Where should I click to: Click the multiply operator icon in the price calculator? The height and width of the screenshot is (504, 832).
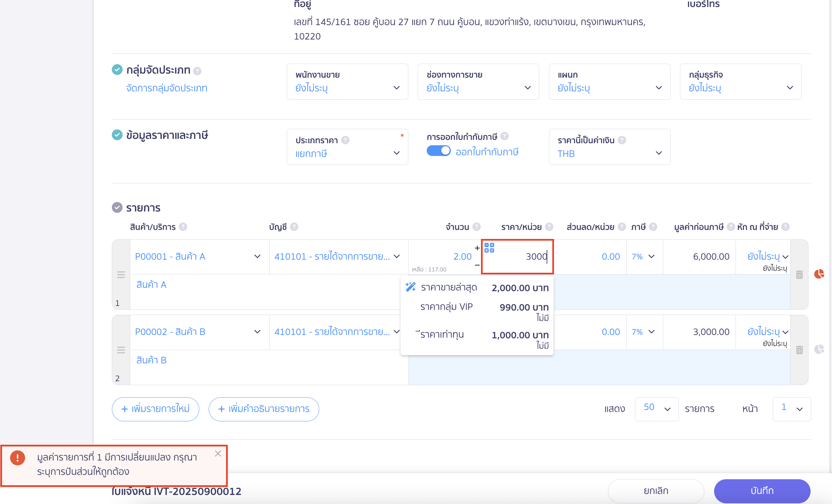tap(487, 251)
